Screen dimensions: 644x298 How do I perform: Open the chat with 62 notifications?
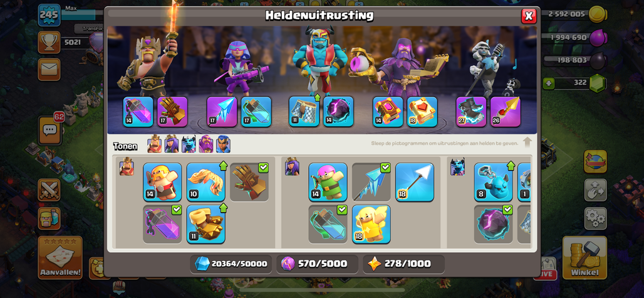[x=49, y=130]
